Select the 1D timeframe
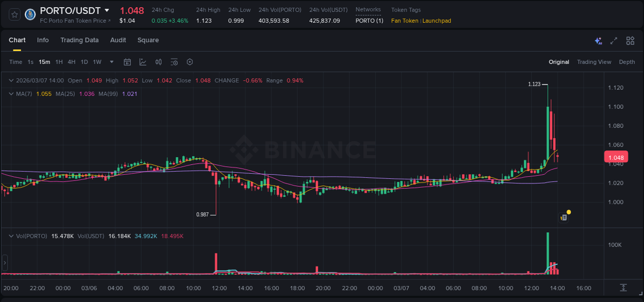 pyautogui.click(x=84, y=62)
